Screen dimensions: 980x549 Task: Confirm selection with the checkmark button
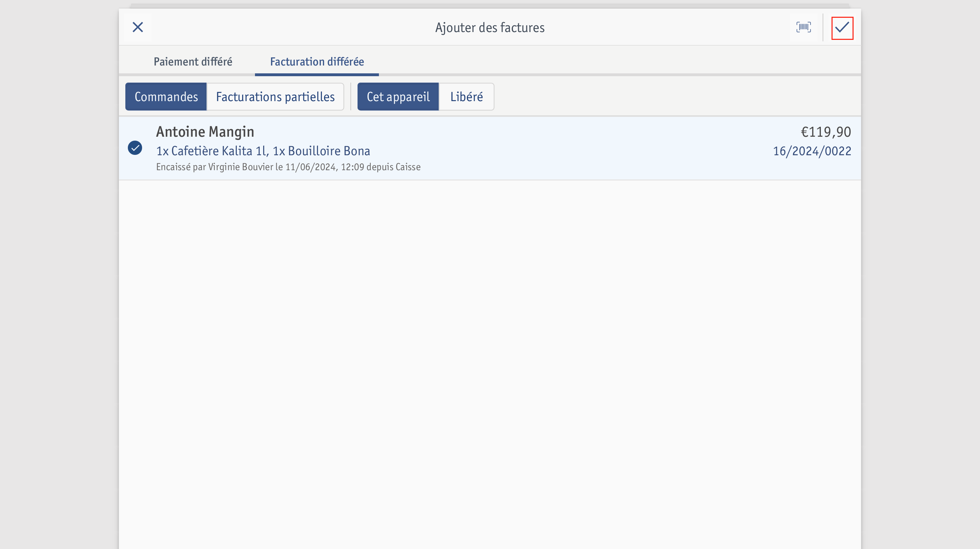[842, 28]
